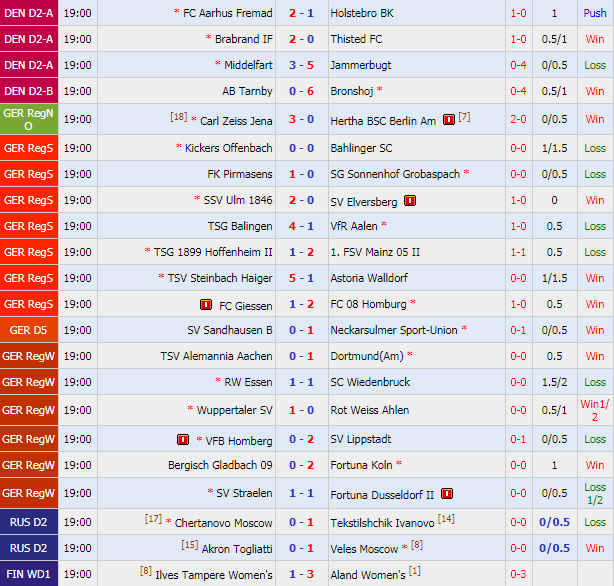Click bold 0/0.5 odds in Akron Togliatti row
Screen dimensions: 614x586
[x=554, y=548]
